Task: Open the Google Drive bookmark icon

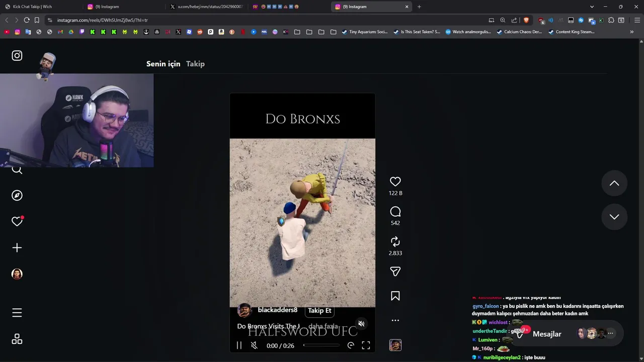Action: [x=71, y=32]
